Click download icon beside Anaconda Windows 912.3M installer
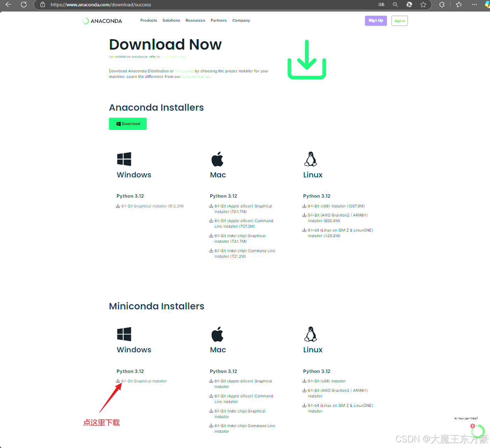The width and height of the screenshot is (490, 448). [118, 206]
